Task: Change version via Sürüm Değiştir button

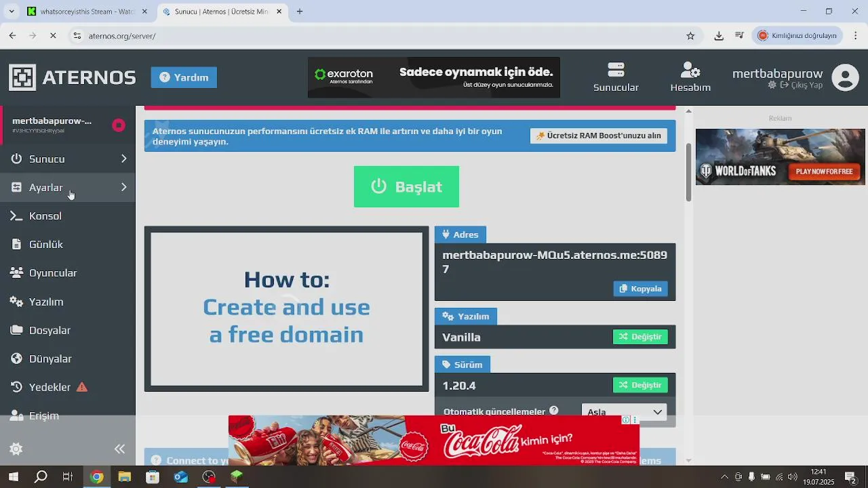Action: pyautogui.click(x=640, y=385)
